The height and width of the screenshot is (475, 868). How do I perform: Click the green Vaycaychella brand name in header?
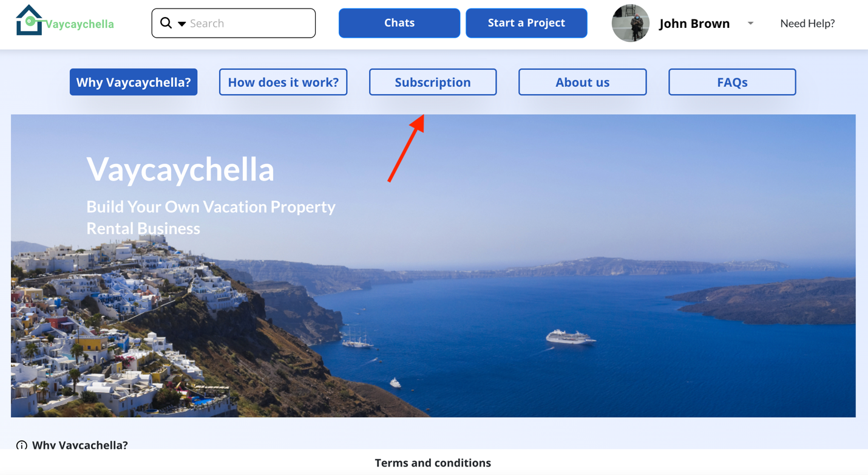80,24
